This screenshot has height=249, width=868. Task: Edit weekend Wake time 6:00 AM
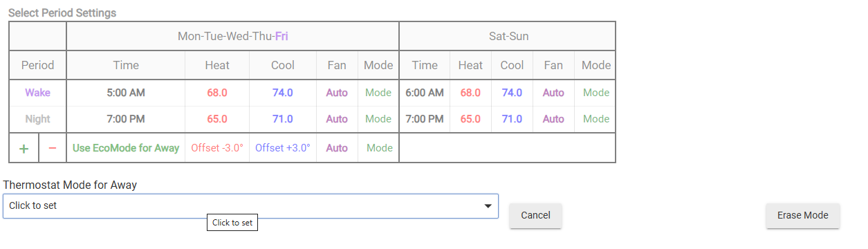click(x=425, y=93)
